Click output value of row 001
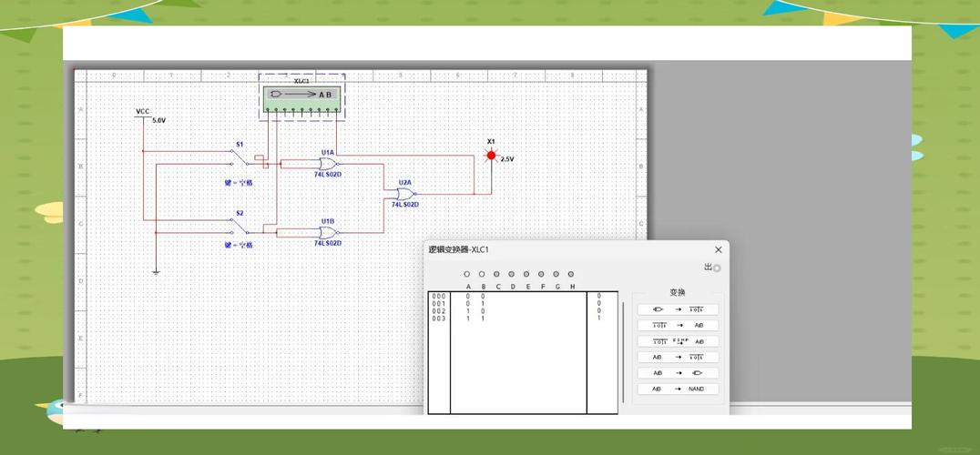980x455 pixels. 598,303
